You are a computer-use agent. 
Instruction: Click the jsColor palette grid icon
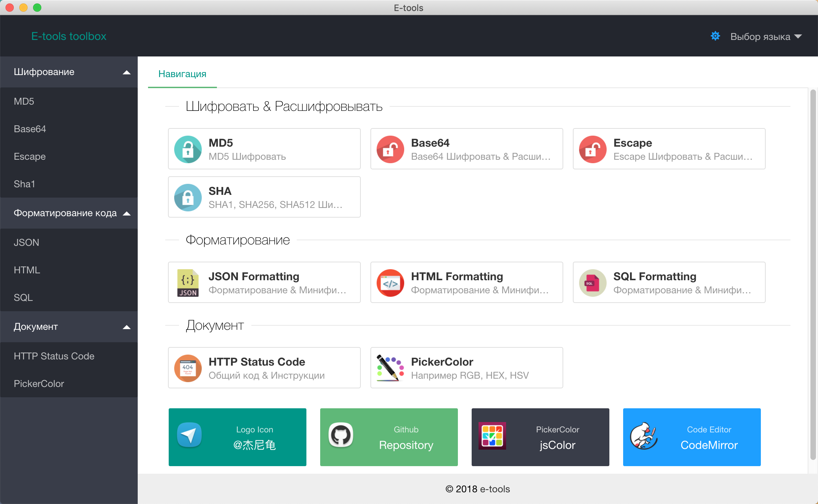[492, 435]
